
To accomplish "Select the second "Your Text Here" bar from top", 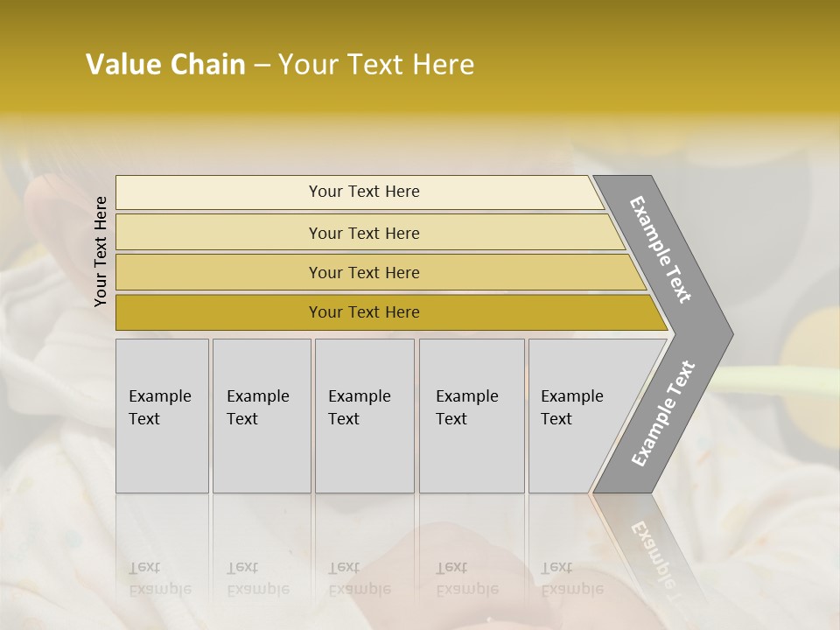I will [x=364, y=233].
